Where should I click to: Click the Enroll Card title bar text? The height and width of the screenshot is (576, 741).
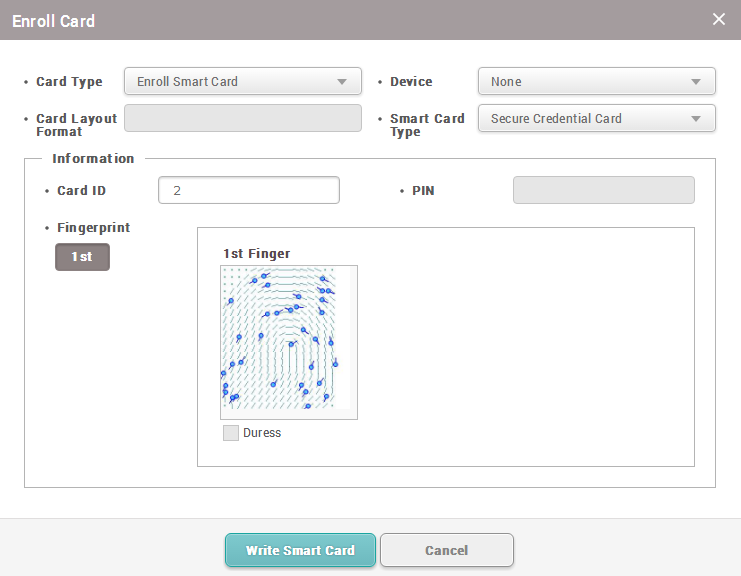[x=53, y=20]
